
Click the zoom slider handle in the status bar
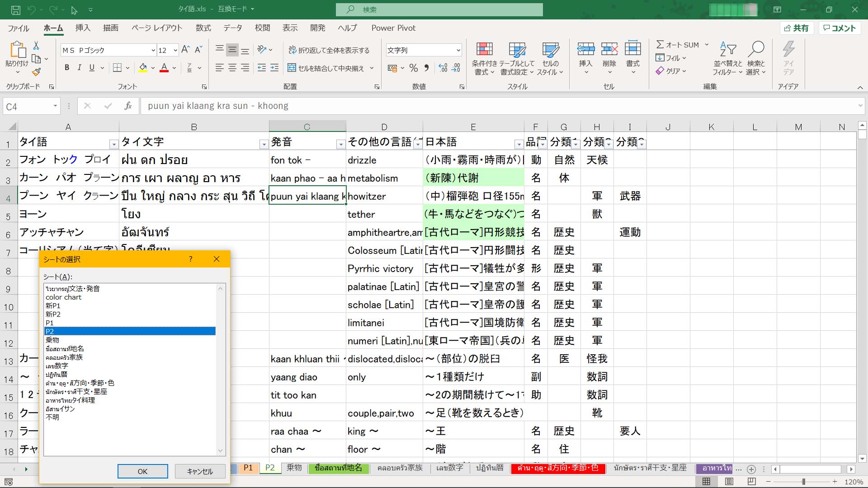tap(803, 482)
